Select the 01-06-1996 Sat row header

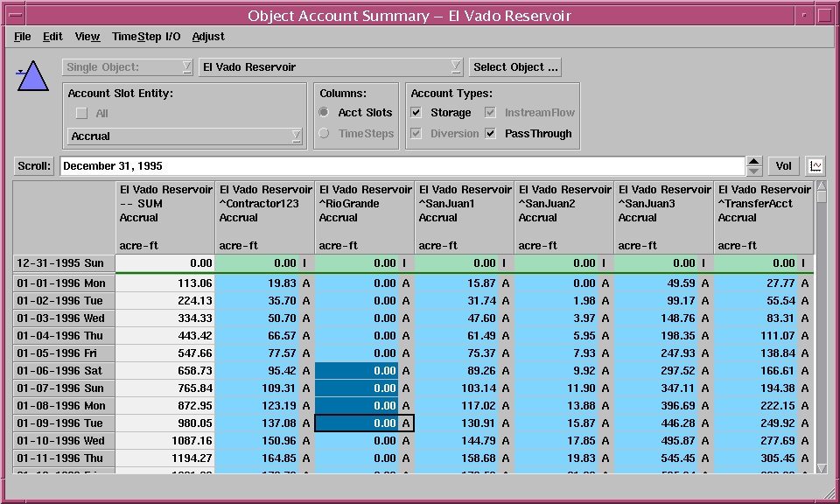coord(64,371)
